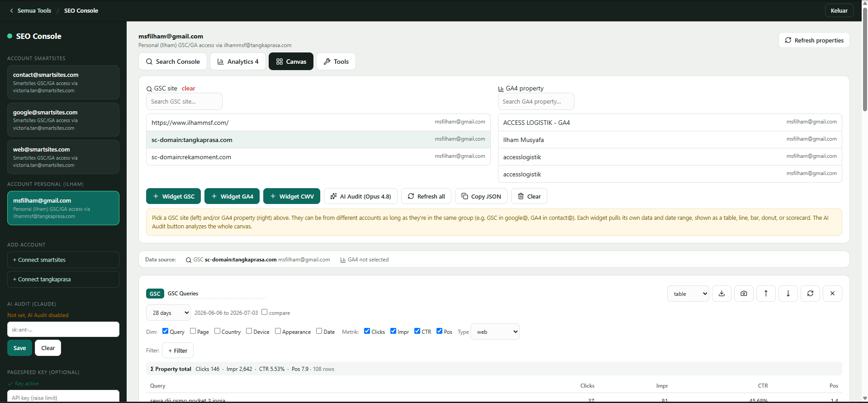Screen dimensions: 868x403
Task: Select Ilham Musyafa GA4 property
Action: tap(670, 140)
